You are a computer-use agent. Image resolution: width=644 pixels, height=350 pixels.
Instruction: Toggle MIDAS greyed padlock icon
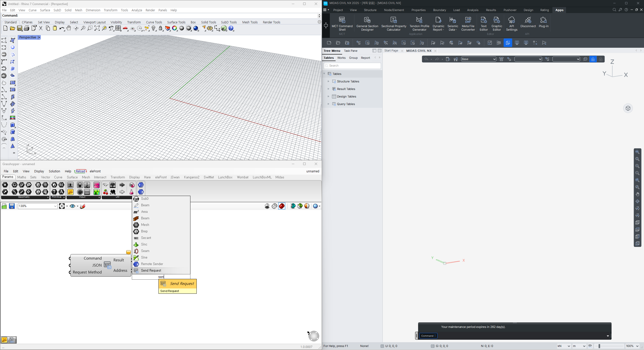pos(600,59)
